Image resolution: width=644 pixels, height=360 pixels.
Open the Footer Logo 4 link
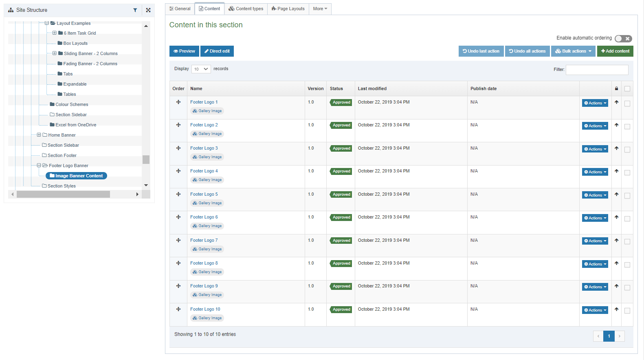(x=204, y=171)
